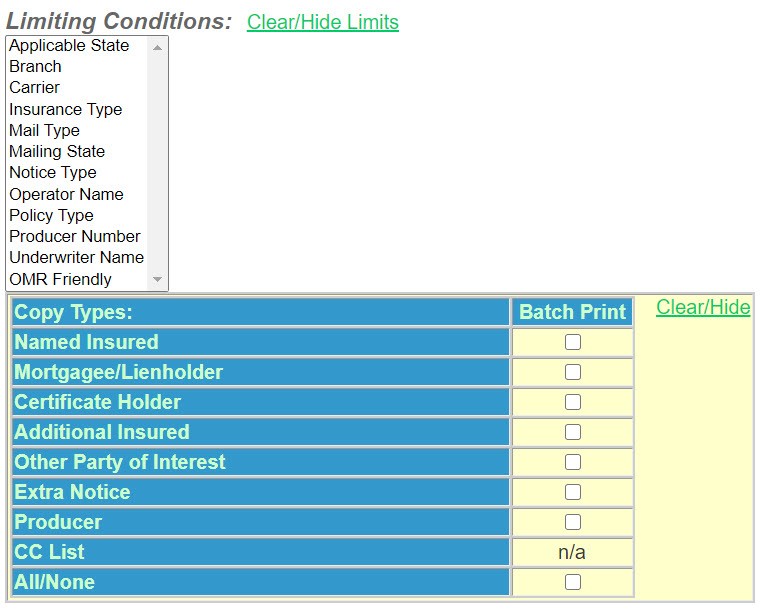Select Mail Type from the list
This screenshot has width=764, height=615.
pos(44,130)
